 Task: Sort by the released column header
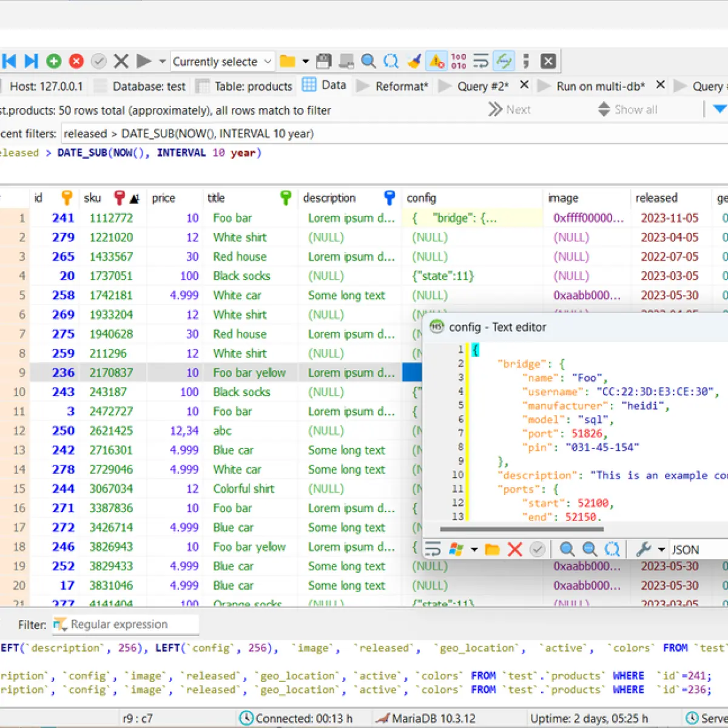(x=670, y=198)
